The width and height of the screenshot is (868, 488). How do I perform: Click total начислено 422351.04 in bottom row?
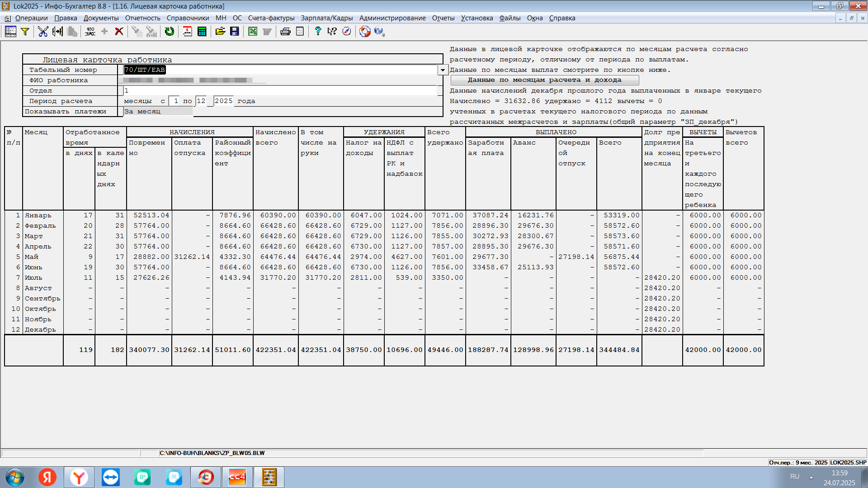tap(276, 350)
